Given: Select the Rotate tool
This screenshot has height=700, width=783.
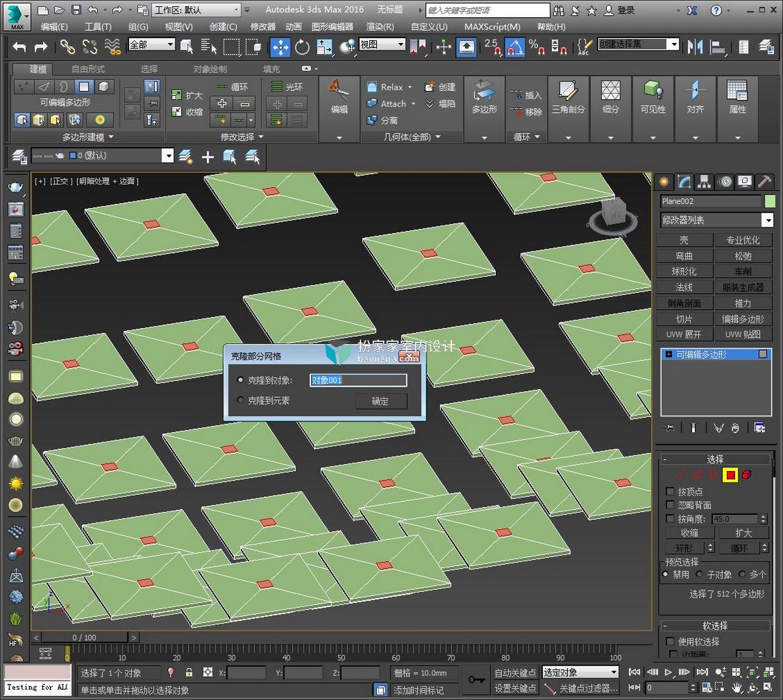Looking at the screenshot, I should click(302, 47).
